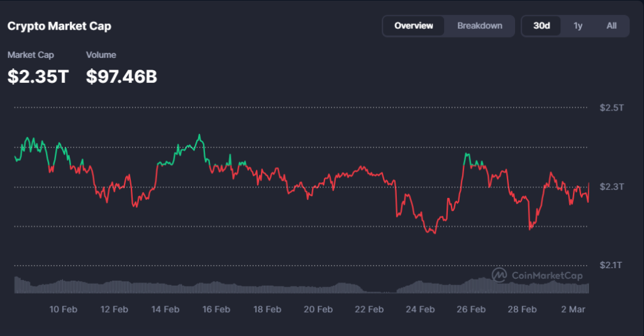Click the 26 Feb date marker
Screen dimensions: 644x336
(470, 309)
